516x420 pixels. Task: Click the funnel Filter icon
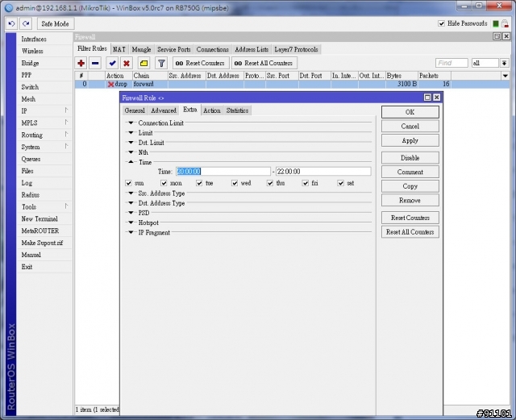click(161, 63)
